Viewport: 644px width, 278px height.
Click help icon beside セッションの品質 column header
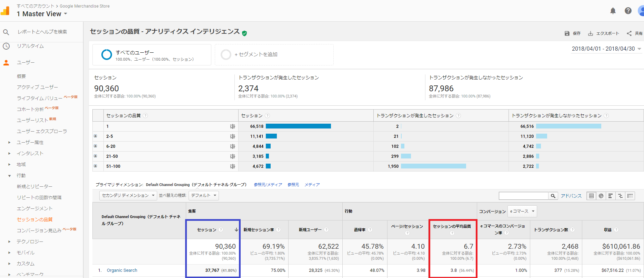(145, 116)
